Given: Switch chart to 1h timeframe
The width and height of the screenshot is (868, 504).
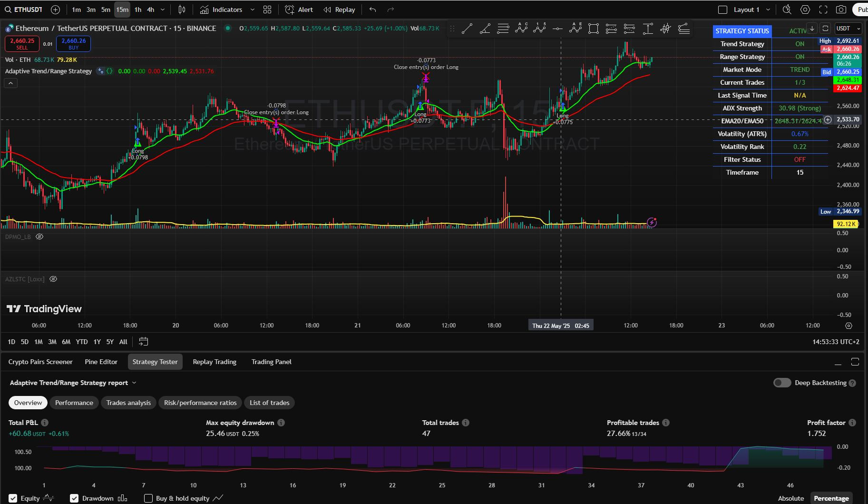Looking at the screenshot, I should pos(137,10).
